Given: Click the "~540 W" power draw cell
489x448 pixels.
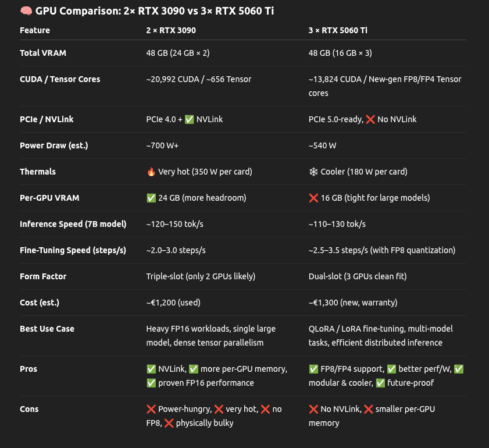Looking at the screenshot, I should point(322,145).
